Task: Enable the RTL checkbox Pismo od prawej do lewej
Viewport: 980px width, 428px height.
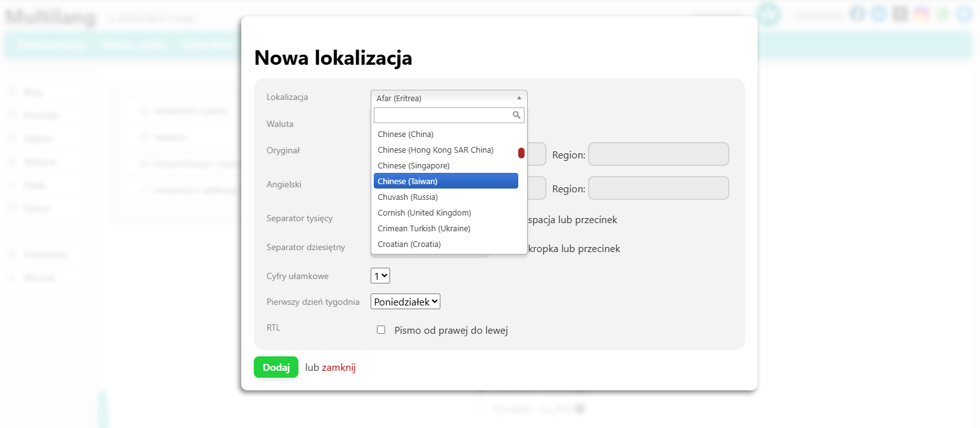Action: click(381, 329)
